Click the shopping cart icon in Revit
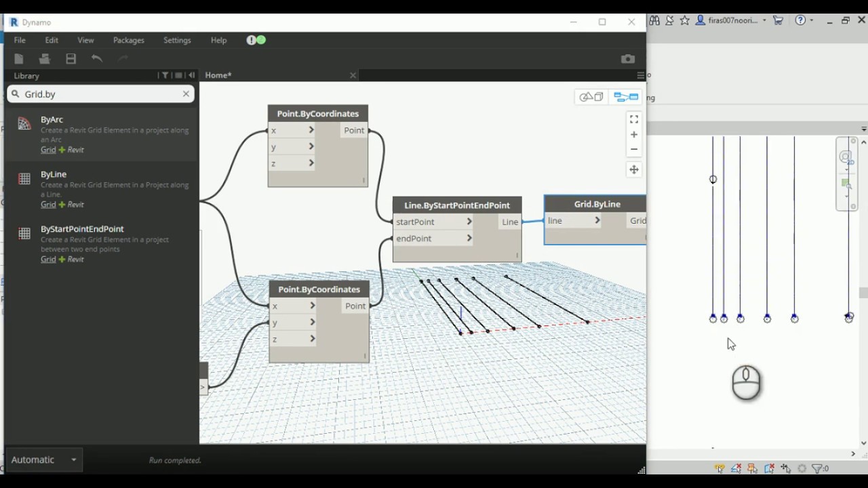The image size is (868, 488). [x=778, y=20]
